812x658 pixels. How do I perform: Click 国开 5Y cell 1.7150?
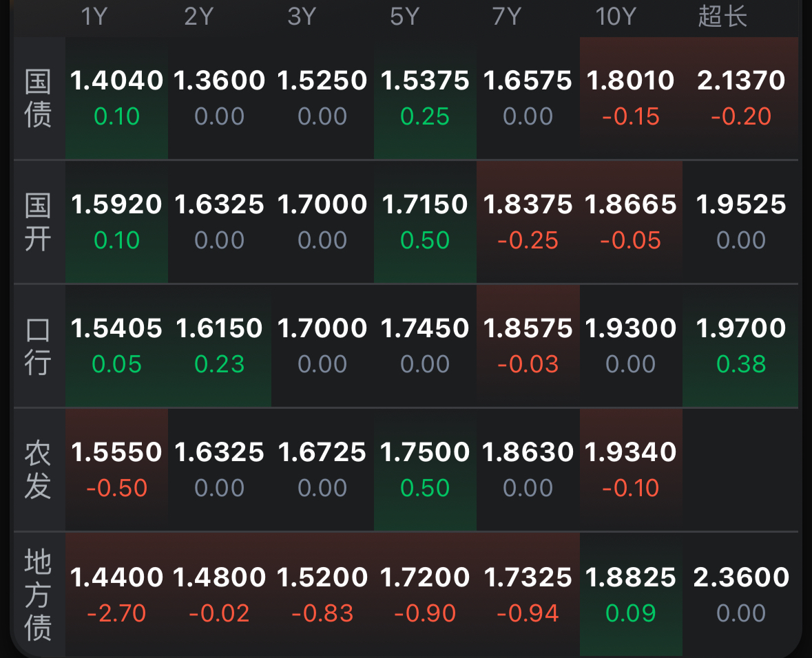click(x=425, y=222)
